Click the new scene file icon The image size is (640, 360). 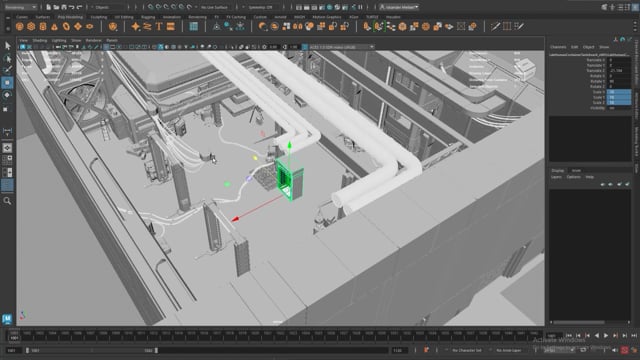[49, 7]
